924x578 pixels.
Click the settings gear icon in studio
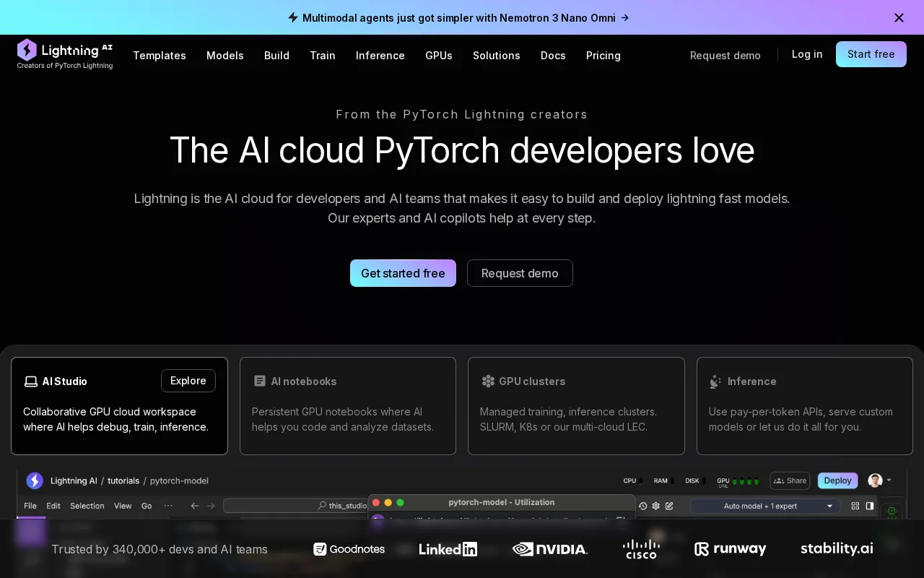pos(655,506)
